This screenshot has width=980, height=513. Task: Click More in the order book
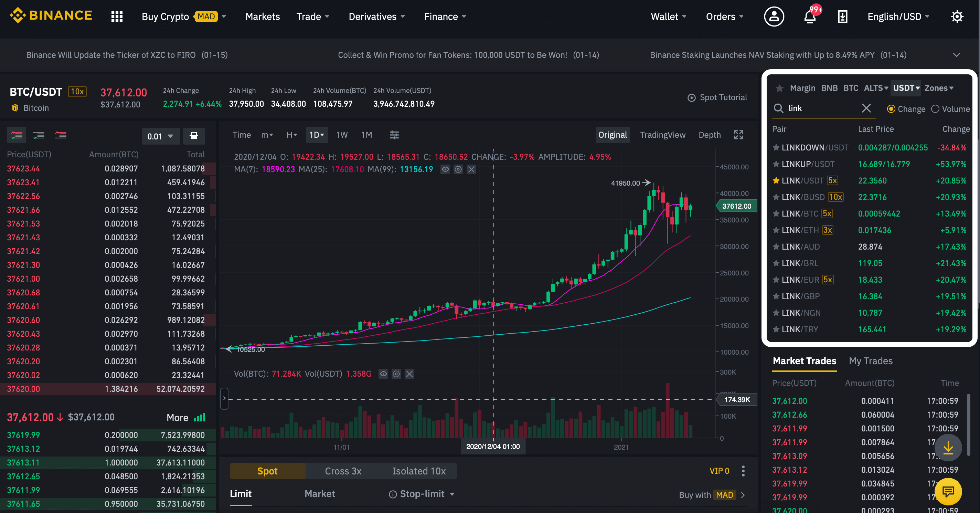pos(177,418)
